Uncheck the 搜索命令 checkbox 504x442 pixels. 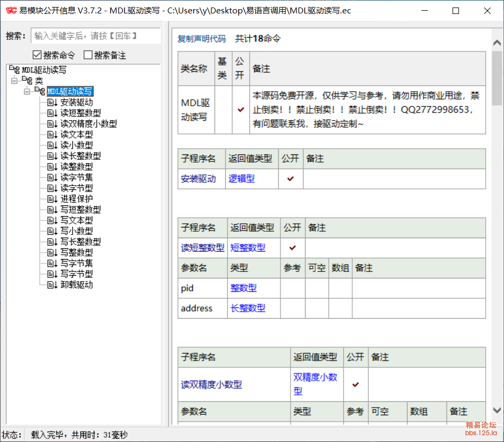click(x=37, y=55)
